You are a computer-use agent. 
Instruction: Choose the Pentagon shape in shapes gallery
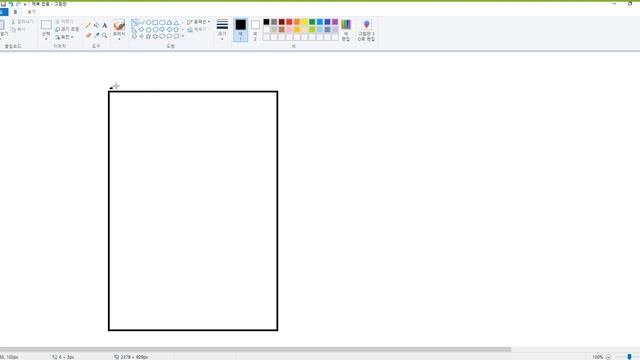[x=149, y=29]
